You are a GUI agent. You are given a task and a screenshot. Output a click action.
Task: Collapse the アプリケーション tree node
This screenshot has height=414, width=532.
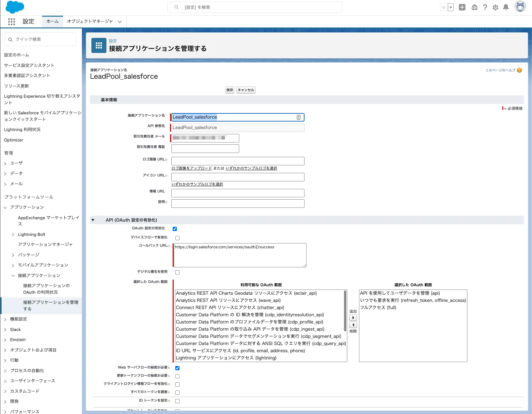coord(5,207)
